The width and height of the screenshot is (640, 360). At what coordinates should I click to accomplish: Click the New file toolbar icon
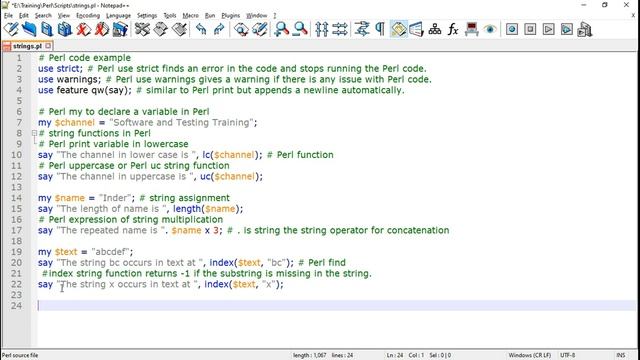[x=11, y=29]
